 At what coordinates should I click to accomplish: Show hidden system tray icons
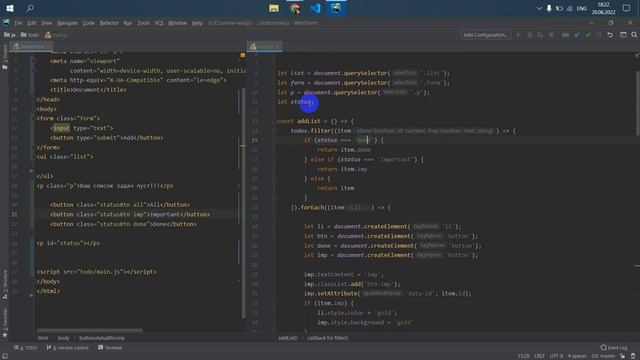coord(539,8)
